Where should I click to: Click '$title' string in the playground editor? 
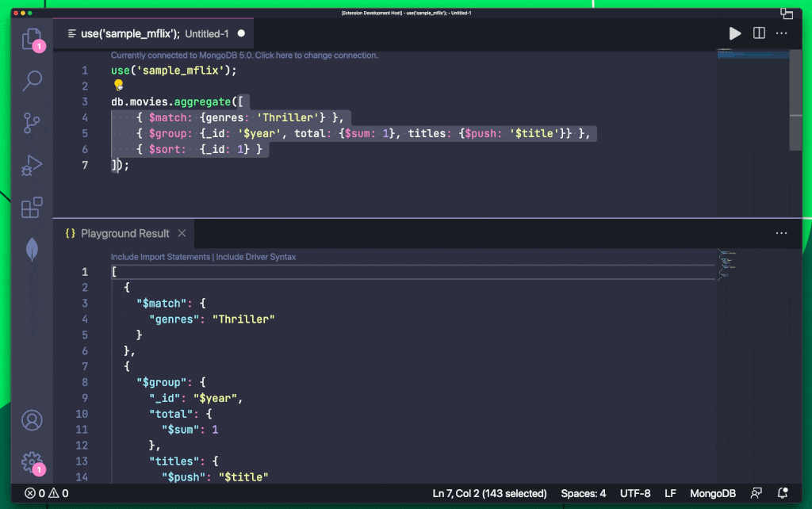tap(534, 134)
